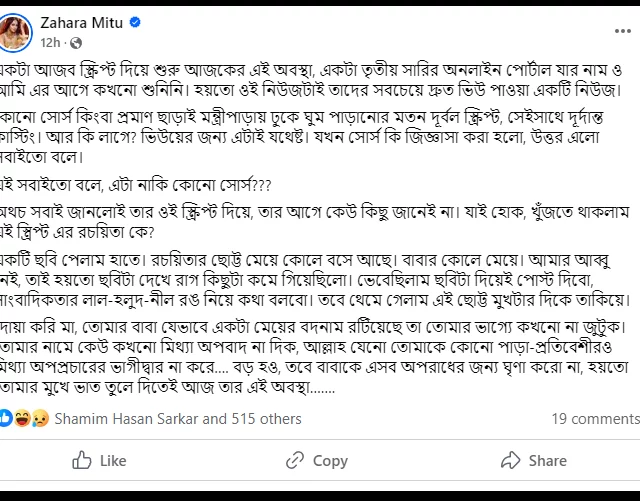
Task: Click the last paragraph of the post
Action: tap(314, 357)
